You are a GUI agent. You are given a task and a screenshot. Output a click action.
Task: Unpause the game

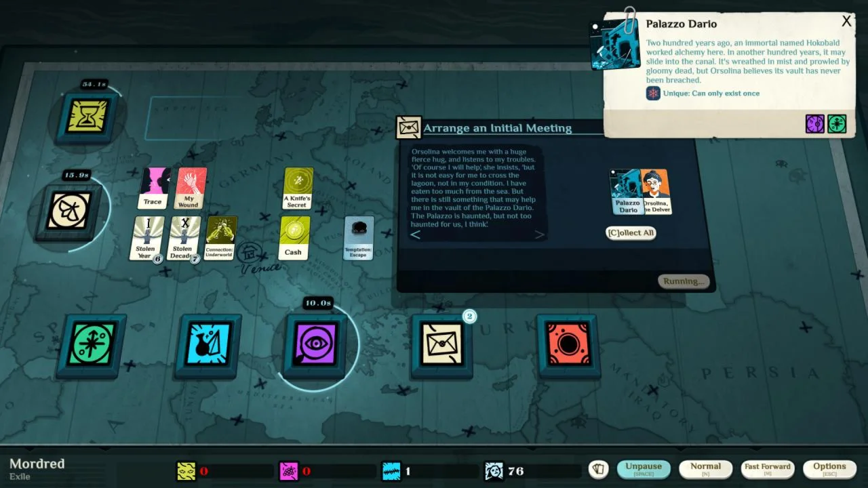tap(644, 469)
